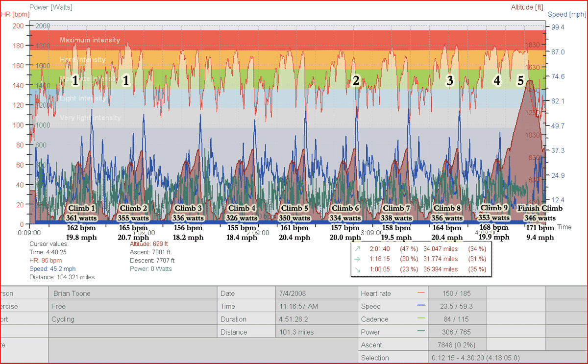Select the 84 / 115 cadence value
The width and height of the screenshot is (588, 364).
tap(457, 319)
